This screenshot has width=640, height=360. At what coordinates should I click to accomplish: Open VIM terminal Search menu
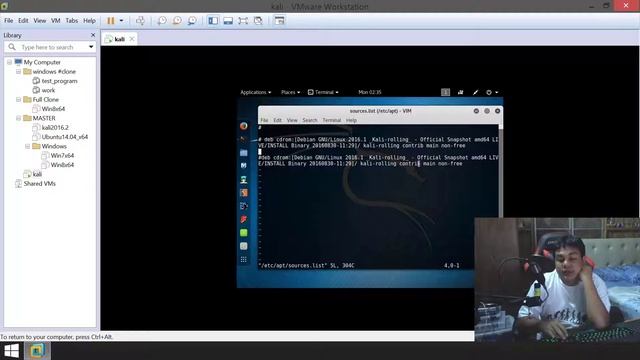tap(310, 120)
